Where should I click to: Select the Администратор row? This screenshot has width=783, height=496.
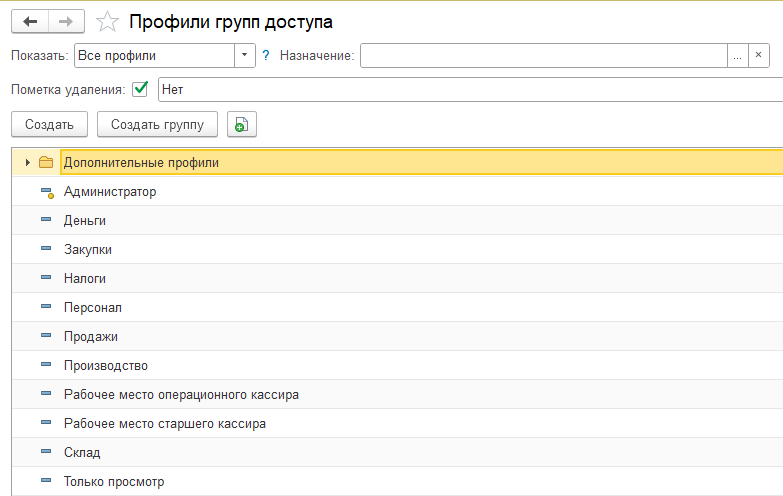click(x=397, y=191)
